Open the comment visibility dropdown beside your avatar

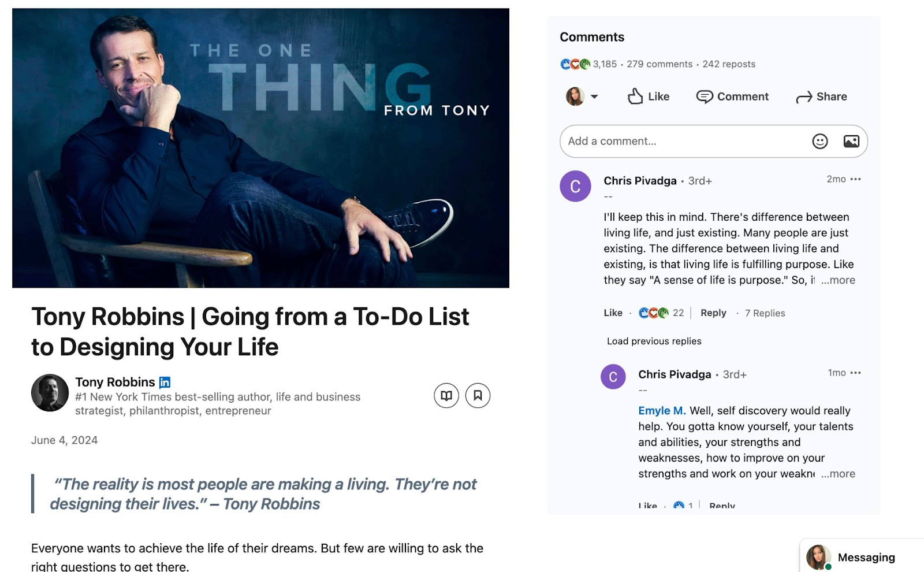pos(595,96)
